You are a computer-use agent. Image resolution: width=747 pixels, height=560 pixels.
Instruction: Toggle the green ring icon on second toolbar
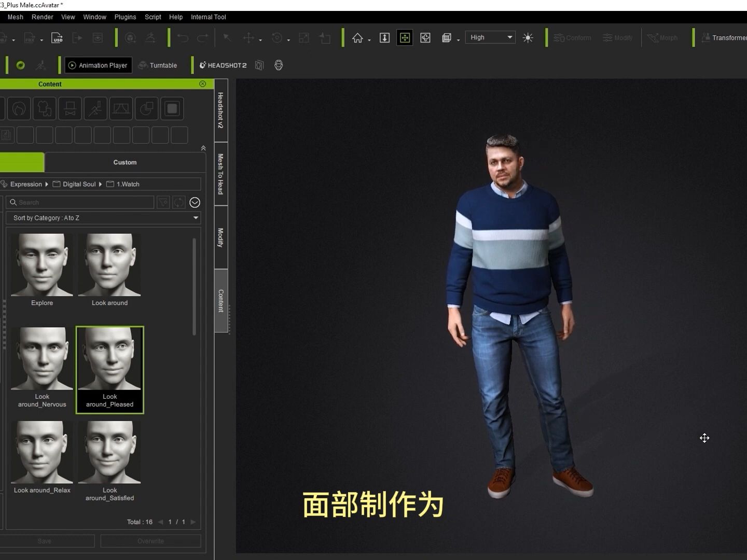pyautogui.click(x=21, y=65)
